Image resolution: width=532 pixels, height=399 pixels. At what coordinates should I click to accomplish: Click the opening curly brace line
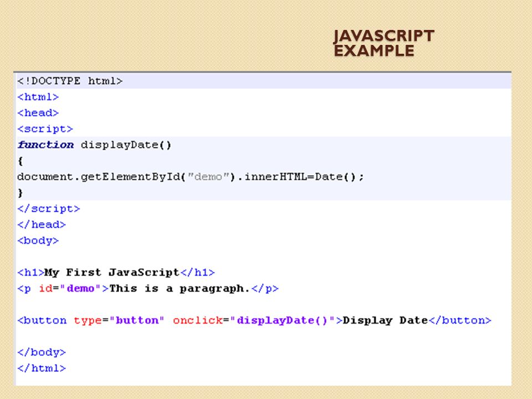click(x=21, y=161)
